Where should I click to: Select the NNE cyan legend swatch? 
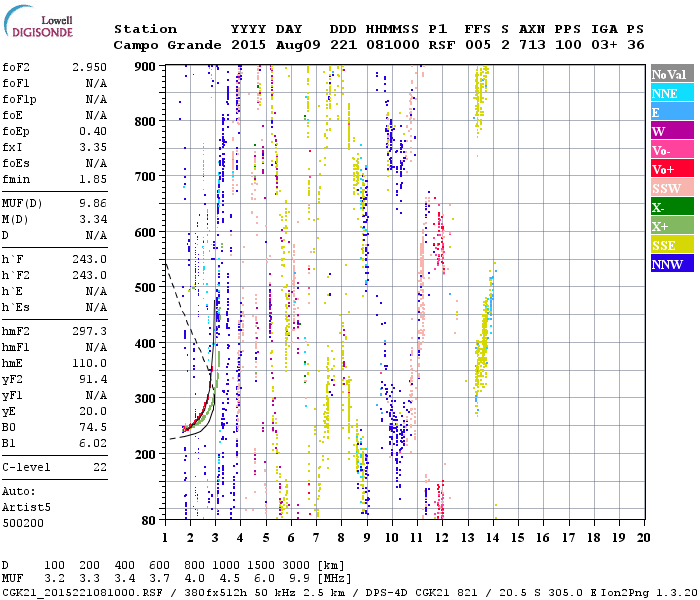coord(672,93)
